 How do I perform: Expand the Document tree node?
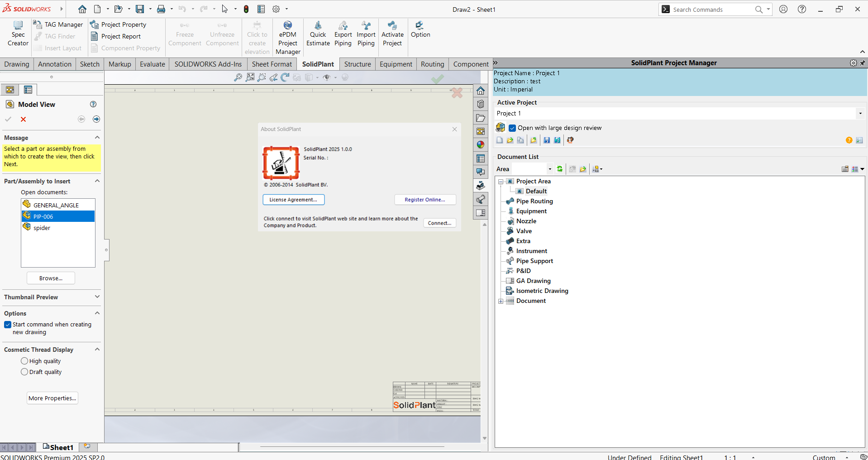point(501,301)
